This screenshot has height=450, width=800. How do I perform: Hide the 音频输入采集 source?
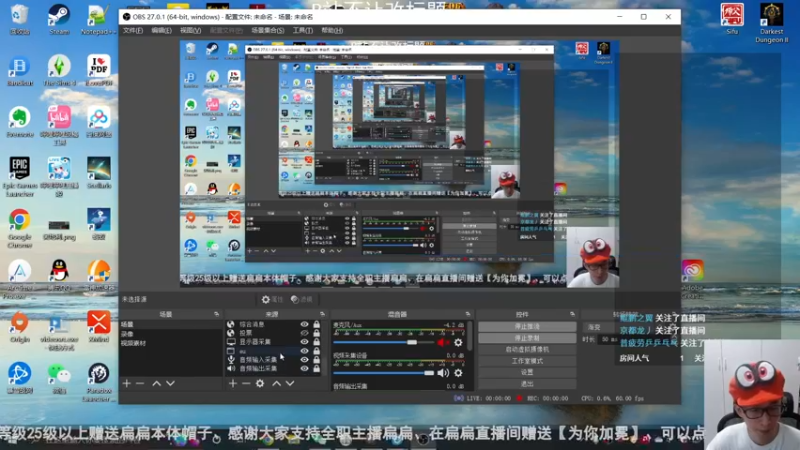click(x=305, y=360)
